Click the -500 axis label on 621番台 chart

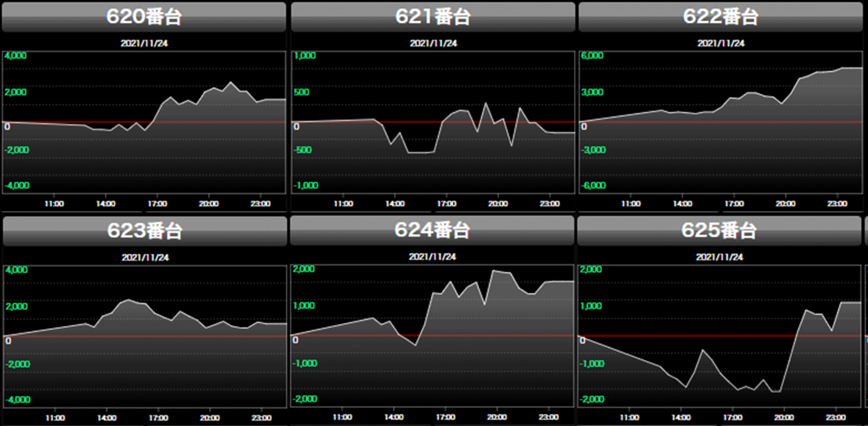(303, 150)
